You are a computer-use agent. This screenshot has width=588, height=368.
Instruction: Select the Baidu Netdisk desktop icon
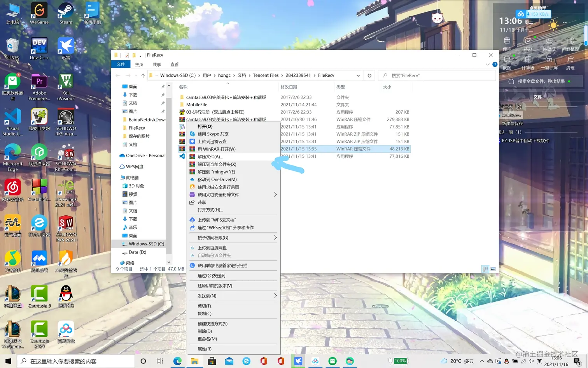[x=66, y=332]
